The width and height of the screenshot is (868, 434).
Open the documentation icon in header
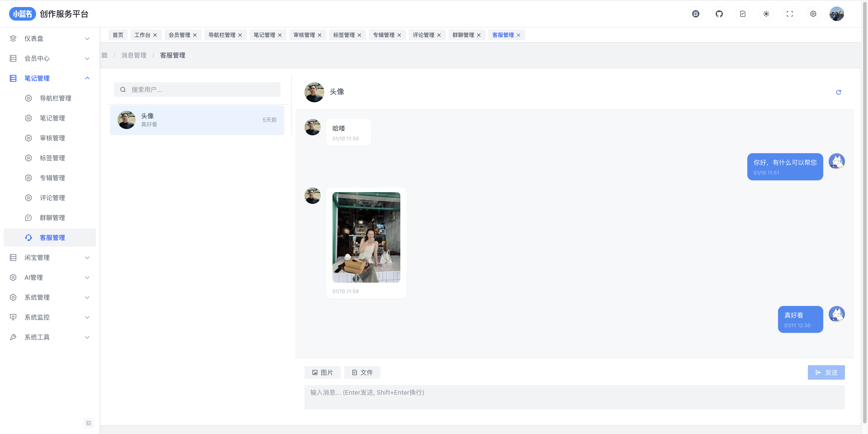743,14
